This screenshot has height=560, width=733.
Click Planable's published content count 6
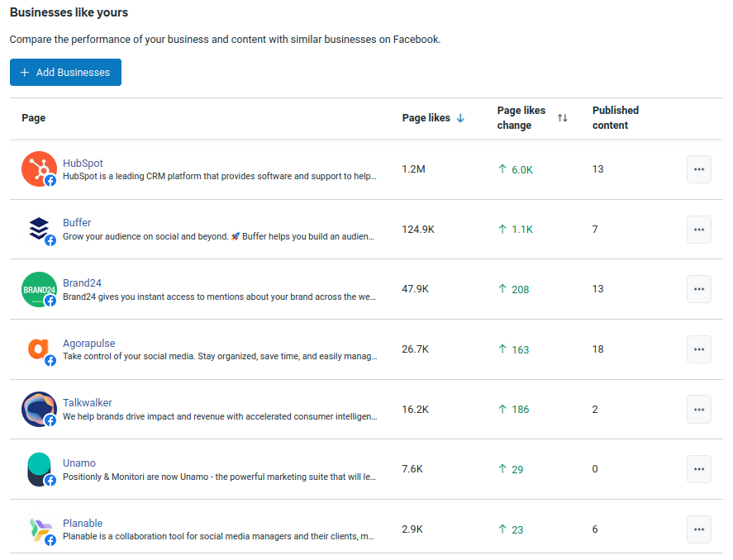tap(595, 529)
